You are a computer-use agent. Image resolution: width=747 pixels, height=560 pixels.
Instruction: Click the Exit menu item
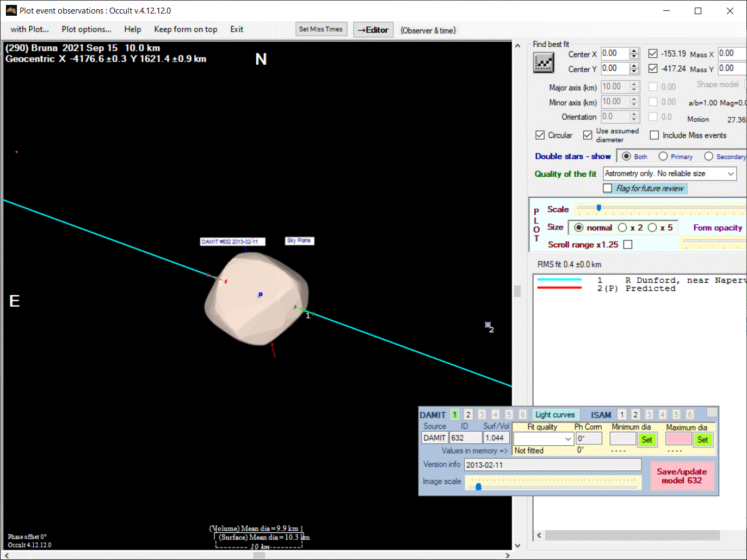pyautogui.click(x=237, y=29)
